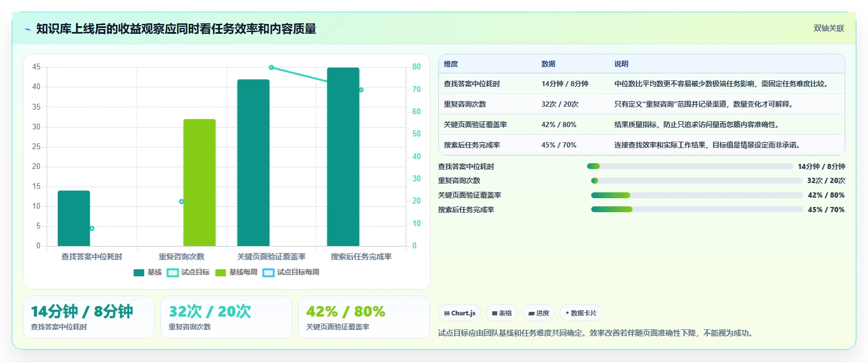
Task: Click table cell 14分钟 / 8分钟
Action: (565, 84)
